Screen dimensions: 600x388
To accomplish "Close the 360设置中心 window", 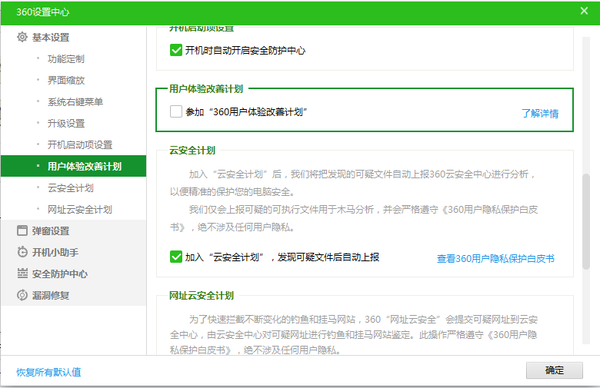I will (584, 11).
